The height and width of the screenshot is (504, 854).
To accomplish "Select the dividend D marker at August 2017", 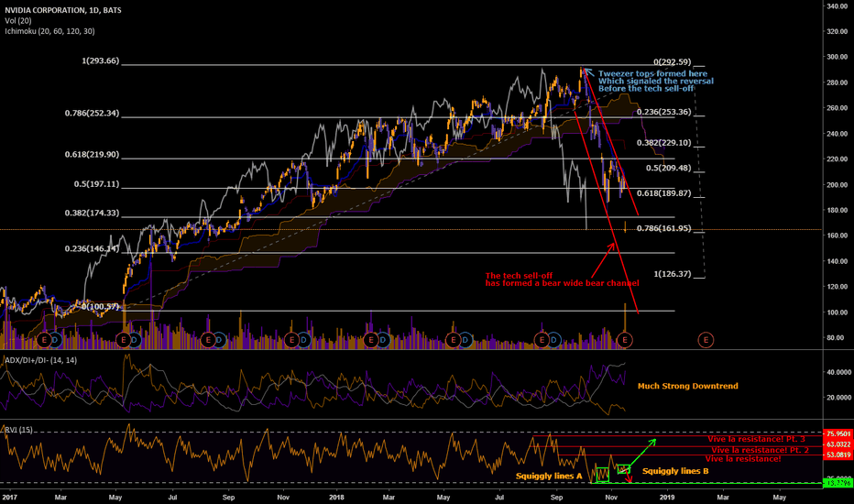I will pos(218,341).
